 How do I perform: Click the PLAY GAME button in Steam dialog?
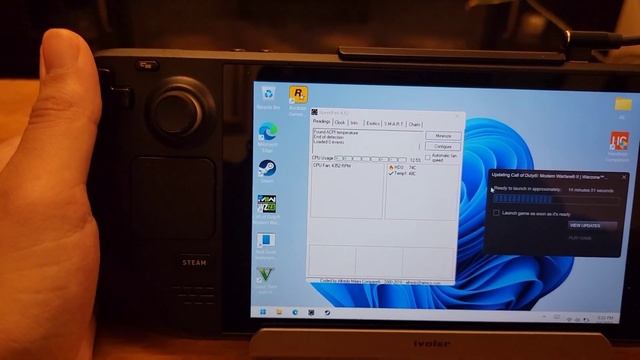click(x=580, y=238)
